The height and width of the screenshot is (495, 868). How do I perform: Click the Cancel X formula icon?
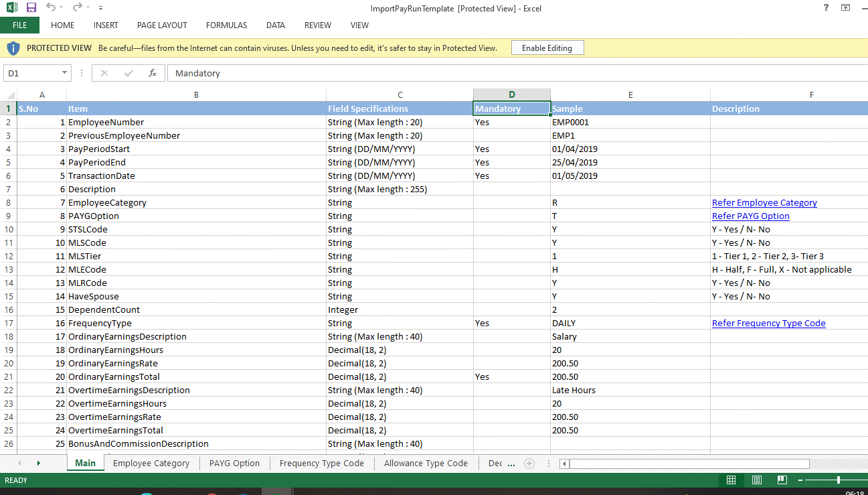point(104,73)
